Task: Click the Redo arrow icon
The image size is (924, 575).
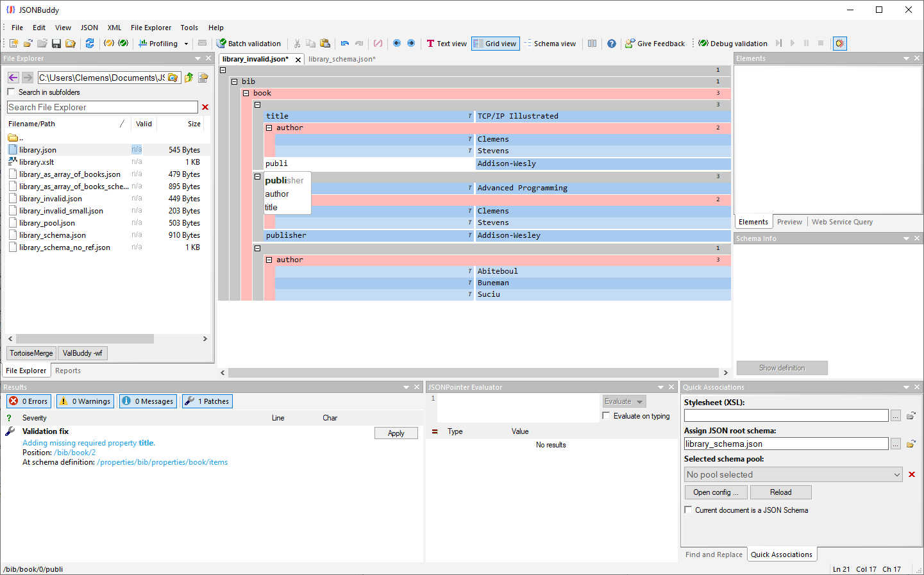Action: [x=359, y=44]
